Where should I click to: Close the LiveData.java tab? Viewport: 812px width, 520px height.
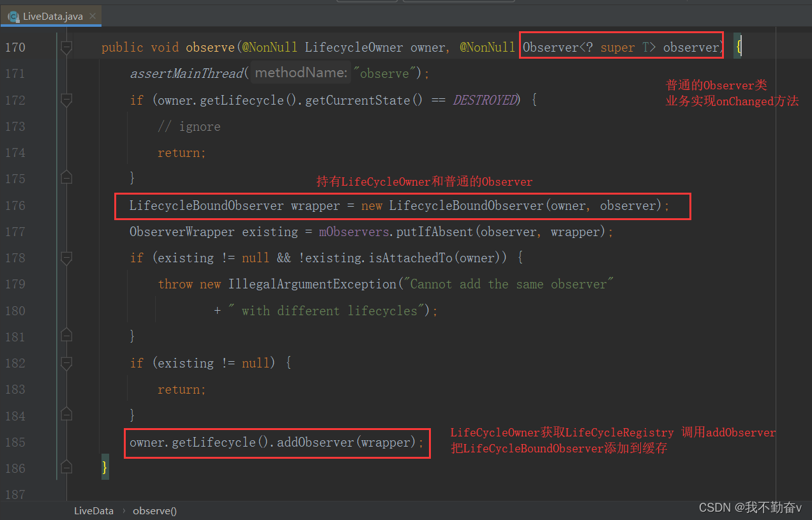click(93, 17)
